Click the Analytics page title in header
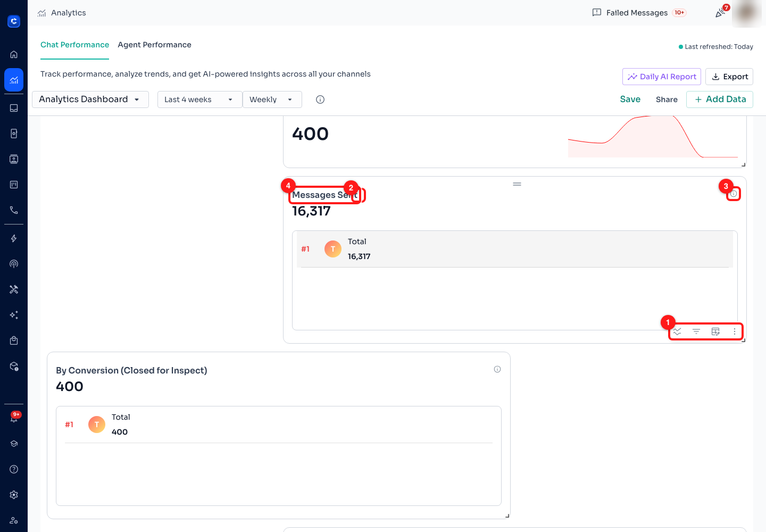Viewport: 766px width, 532px height. coord(69,13)
